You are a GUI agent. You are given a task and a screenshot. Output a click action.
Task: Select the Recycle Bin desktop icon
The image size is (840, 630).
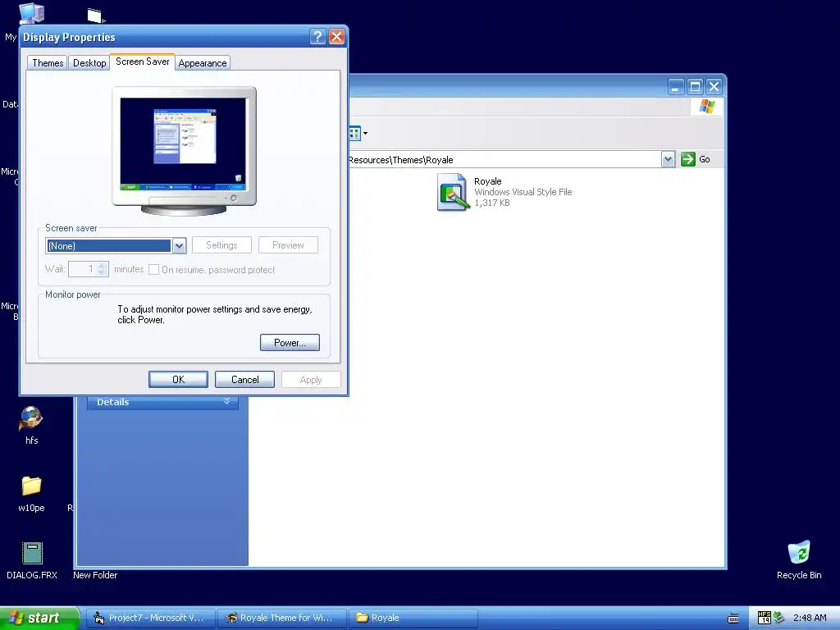coord(799,559)
